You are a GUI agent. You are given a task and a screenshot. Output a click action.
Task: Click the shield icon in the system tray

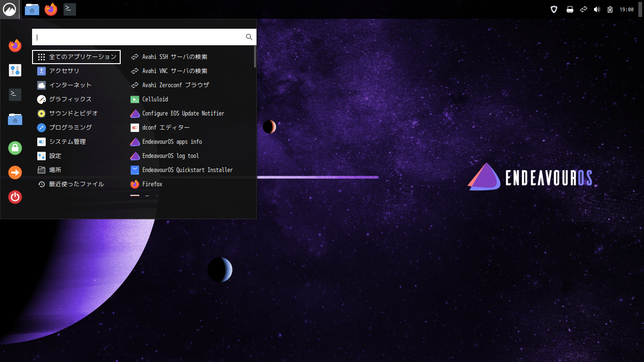point(554,9)
